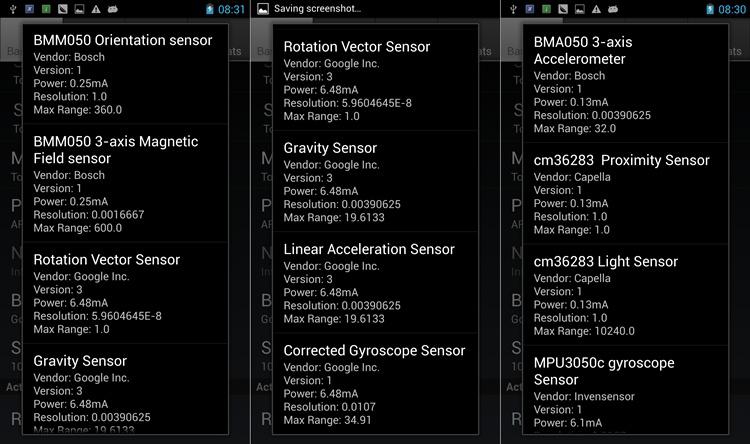Tap the battery icon beside 08:31

210,9
